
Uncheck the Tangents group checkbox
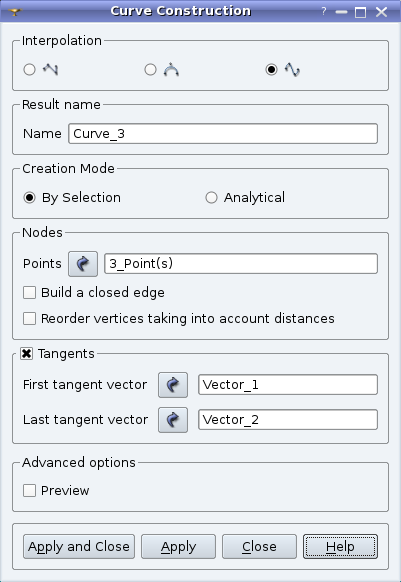click(x=26, y=354)
